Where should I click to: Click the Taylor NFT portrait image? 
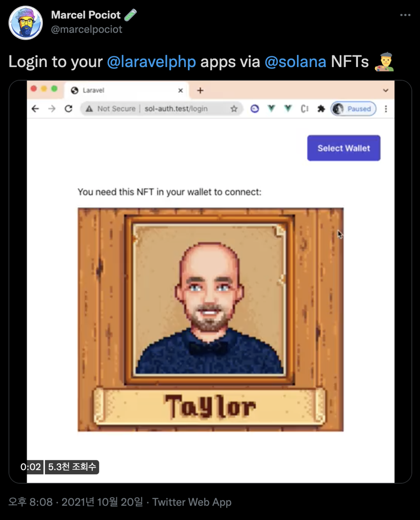(x=211, y=319)
